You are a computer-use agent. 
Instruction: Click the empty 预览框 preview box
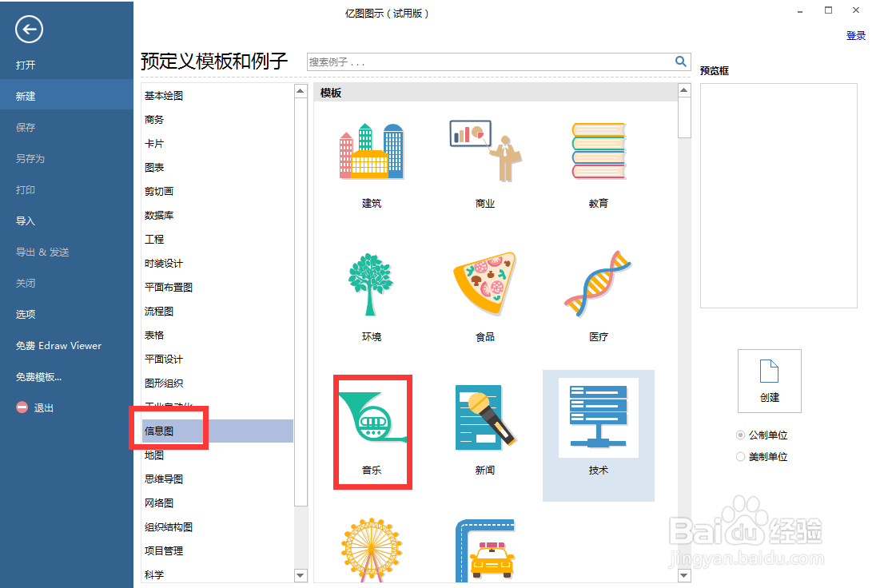point(778,196)
